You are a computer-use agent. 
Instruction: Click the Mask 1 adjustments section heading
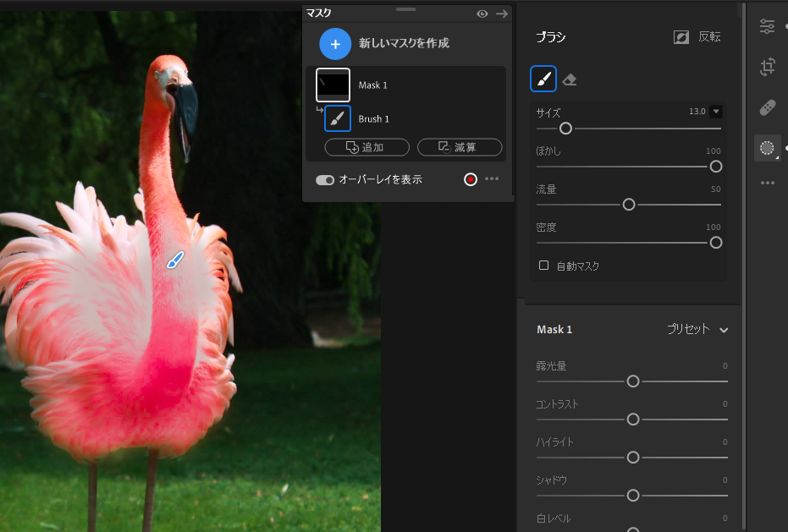[554, 330]
